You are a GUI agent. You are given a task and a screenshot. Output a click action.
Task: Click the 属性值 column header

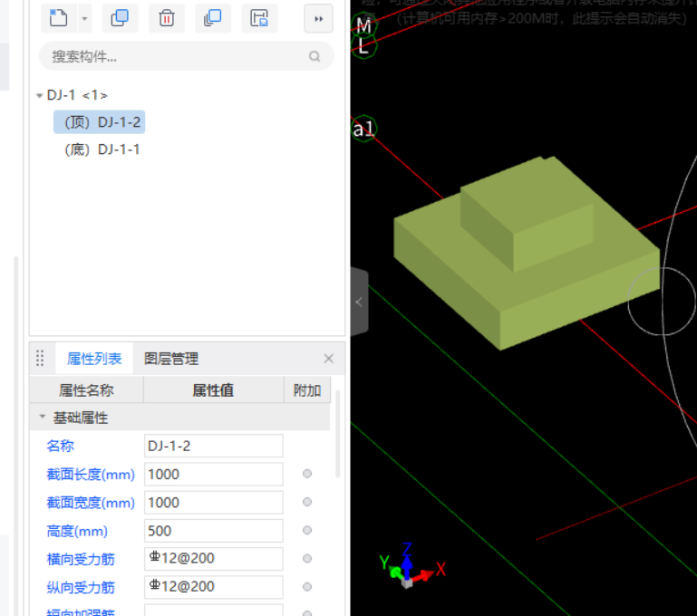point(213,390)
